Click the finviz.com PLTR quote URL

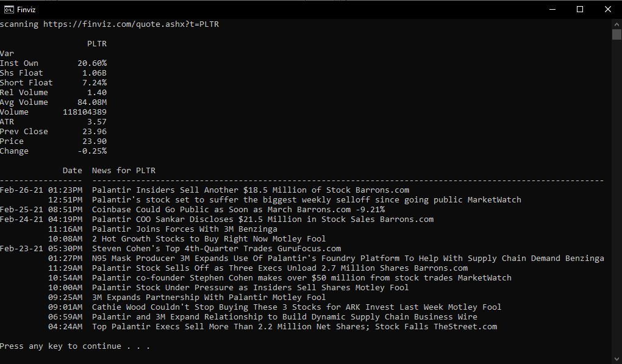click(x=131, y=24)
